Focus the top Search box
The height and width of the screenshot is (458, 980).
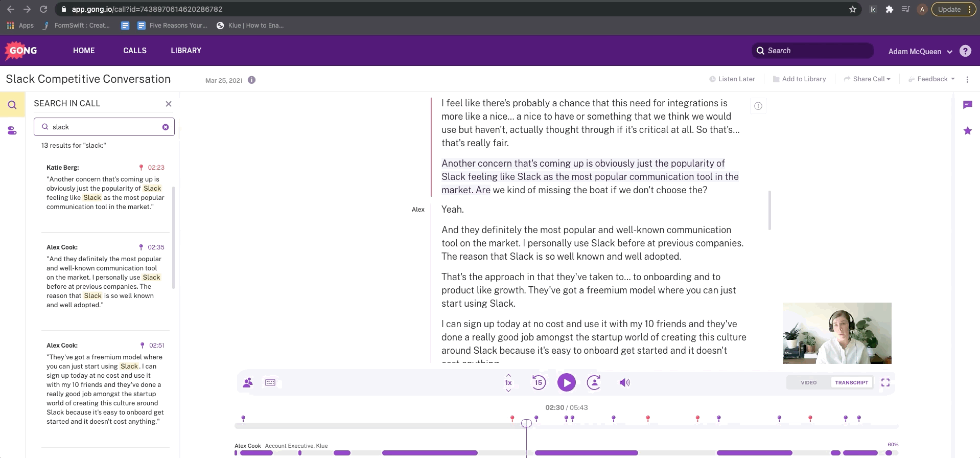[x=812, y=51]
